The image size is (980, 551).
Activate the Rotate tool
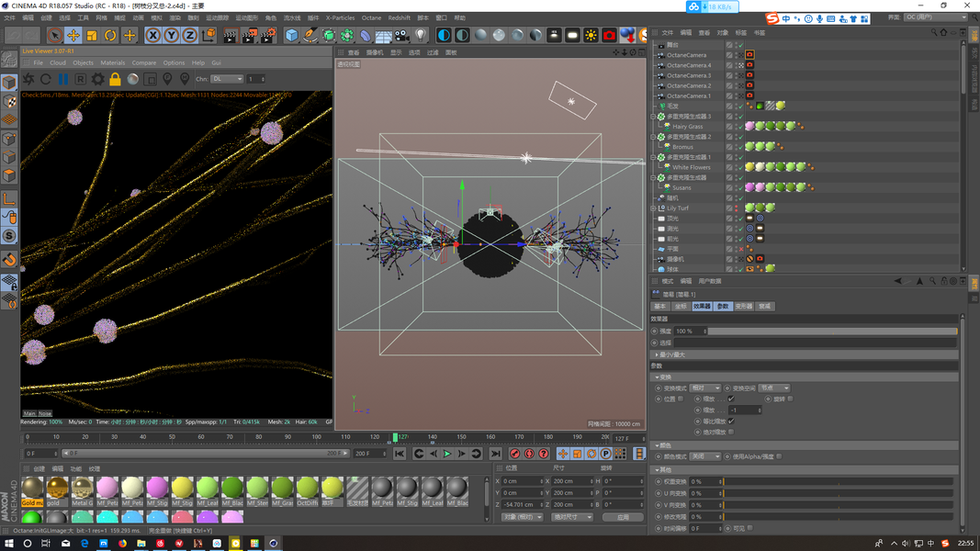pos(110,36)
